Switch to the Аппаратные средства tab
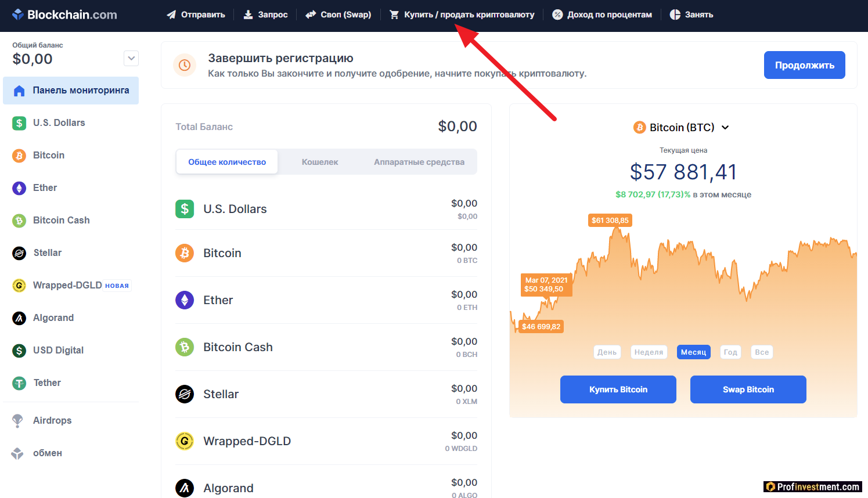The image size is (868, 498). tap(419, 162)
